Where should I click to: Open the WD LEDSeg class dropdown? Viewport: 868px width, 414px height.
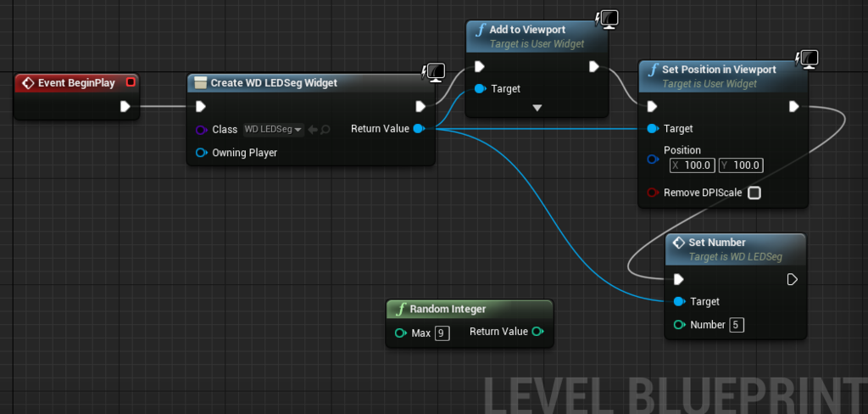tap(274, 130)
